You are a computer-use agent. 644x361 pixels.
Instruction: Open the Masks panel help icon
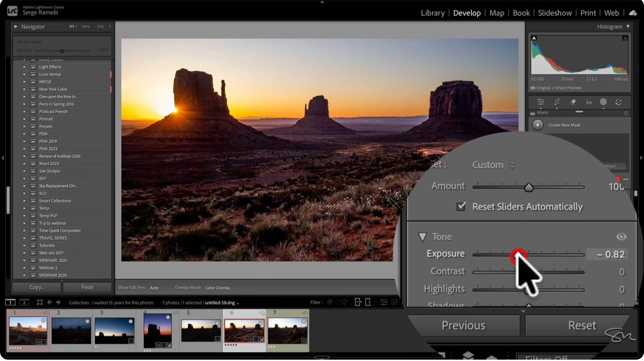tap(626, 113)
